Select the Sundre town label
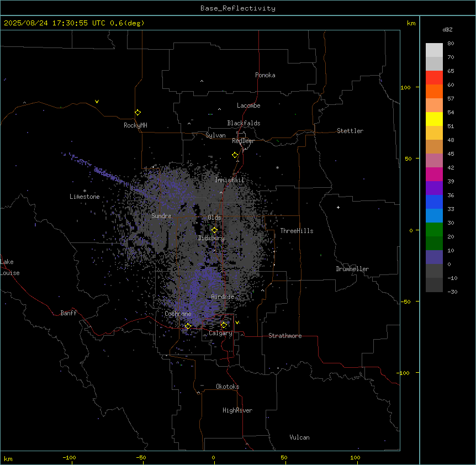This screenshot has height=465, width=476. [x=161, y=216]
